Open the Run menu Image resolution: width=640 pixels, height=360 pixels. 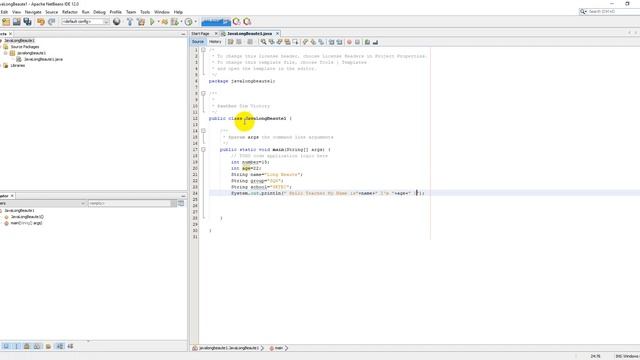pos(85,12)
